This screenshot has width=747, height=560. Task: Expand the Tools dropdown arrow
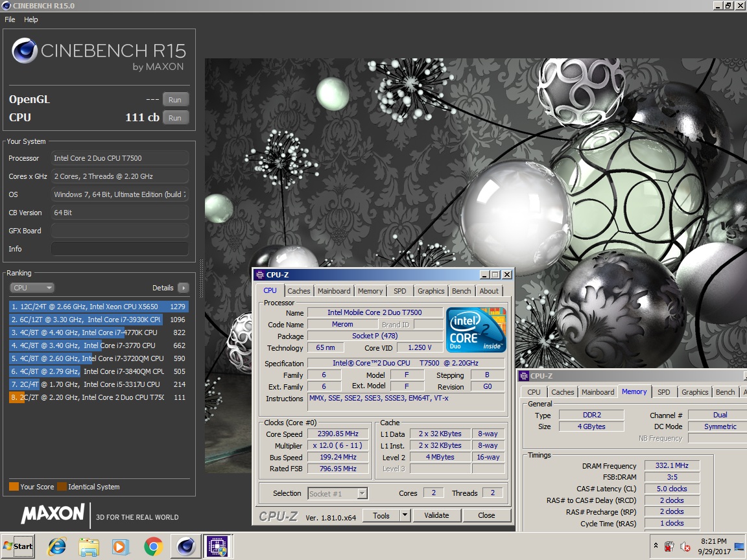(405, 515)
